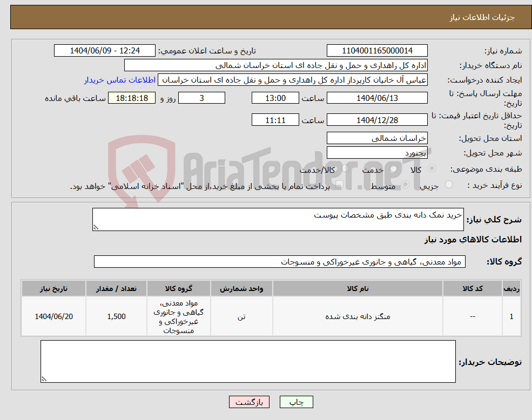Select the خدمت radio button
The image size is (532, 420).
[x=393, y=168]
